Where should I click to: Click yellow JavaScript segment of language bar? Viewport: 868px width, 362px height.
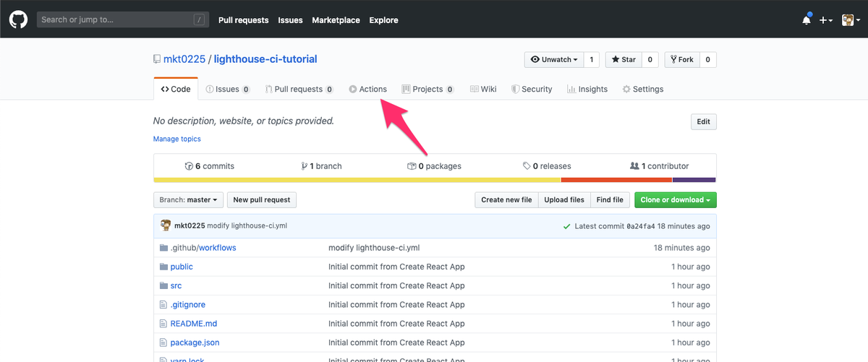pyautogui.click(x=357, y=180)
